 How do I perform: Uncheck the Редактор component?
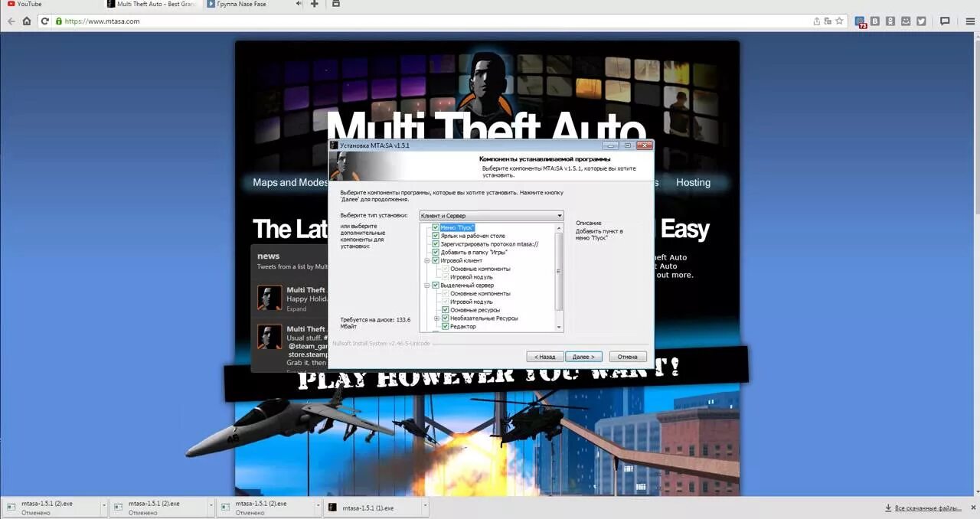(x=446, y=327)
